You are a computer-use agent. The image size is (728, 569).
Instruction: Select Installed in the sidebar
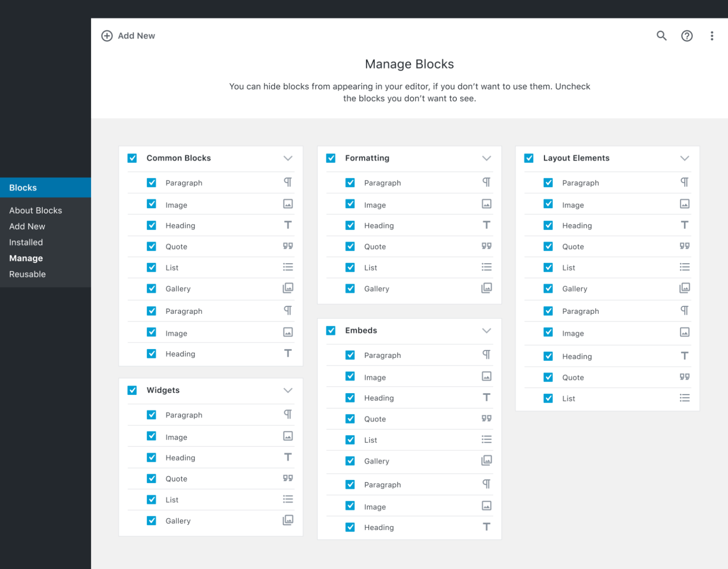tap(26, 242)
